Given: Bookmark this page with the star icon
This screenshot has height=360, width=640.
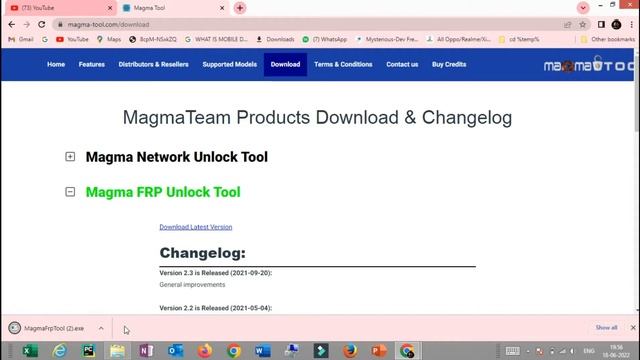Looking at the screenshot, I should [582, 24].
